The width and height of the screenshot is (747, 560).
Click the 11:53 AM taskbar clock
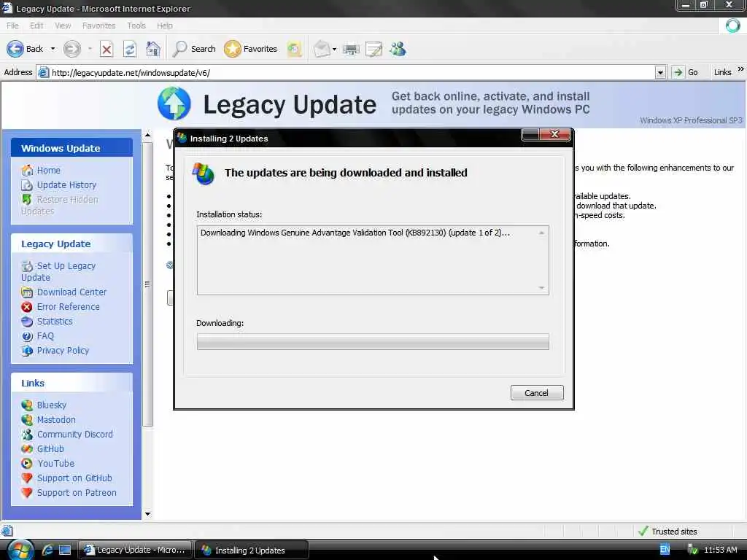tap(720, 550)
